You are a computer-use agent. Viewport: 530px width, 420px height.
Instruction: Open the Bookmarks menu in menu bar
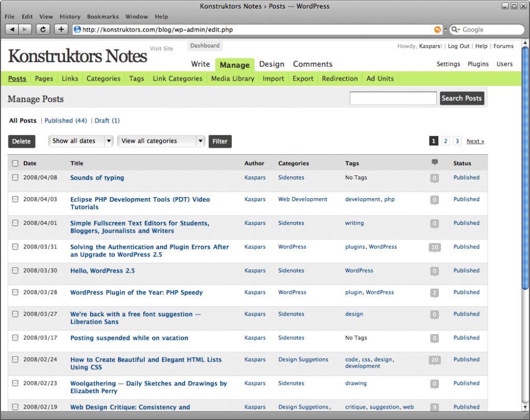click(103, 17)
